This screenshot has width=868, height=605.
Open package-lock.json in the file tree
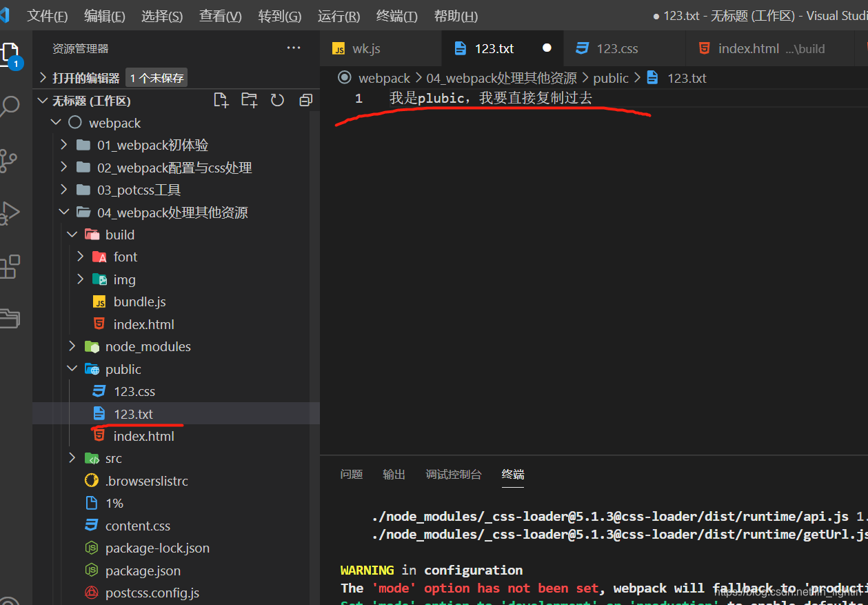point(176,548)
